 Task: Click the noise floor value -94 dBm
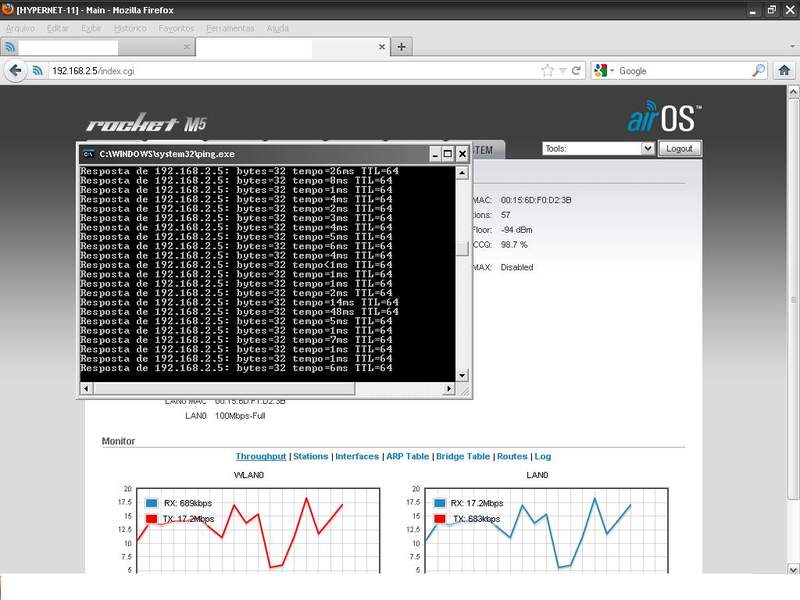point(516,230)
